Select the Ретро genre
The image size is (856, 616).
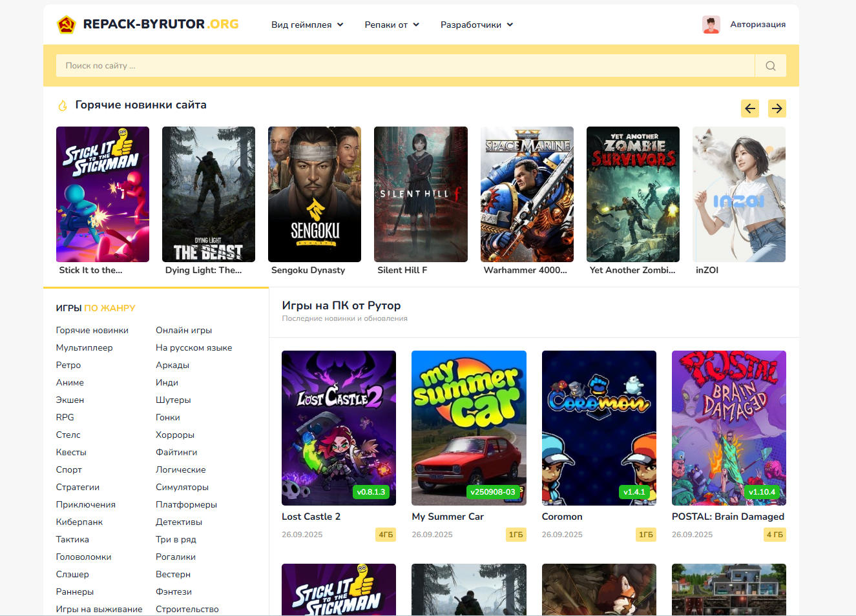tap(68, 365)
